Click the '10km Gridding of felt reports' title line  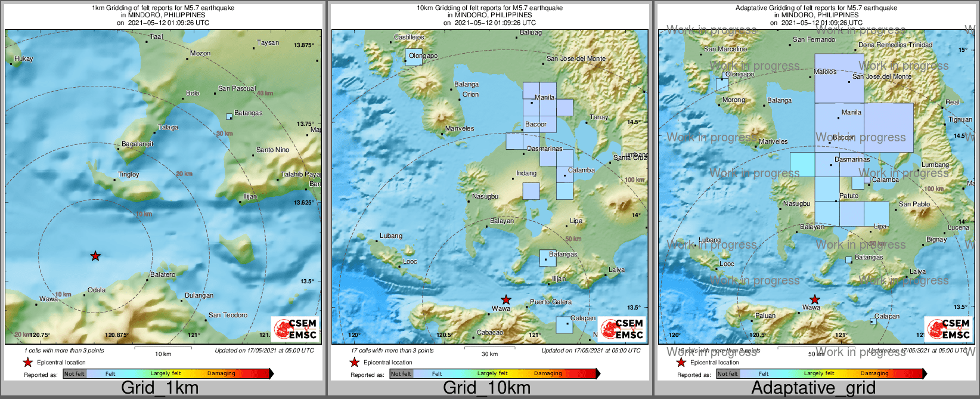click(489, 8)
